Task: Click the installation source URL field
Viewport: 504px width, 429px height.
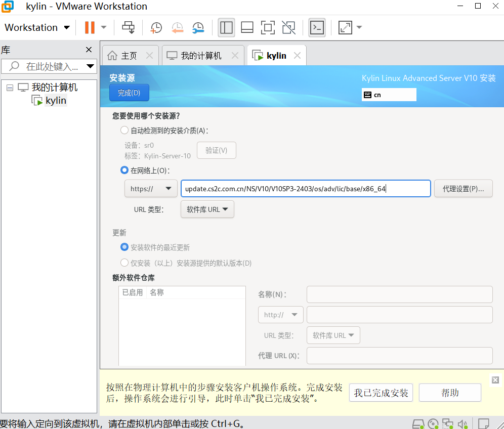Action: [x=306, y=189]
